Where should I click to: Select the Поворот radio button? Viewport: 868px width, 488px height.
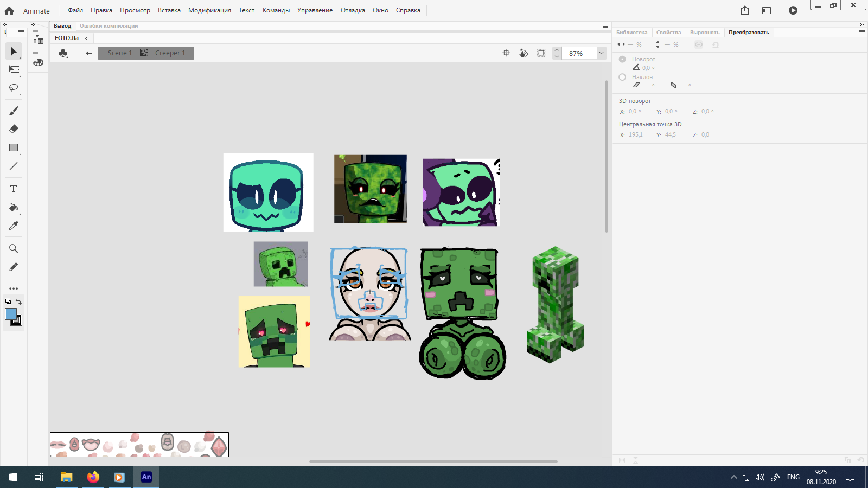622,59
